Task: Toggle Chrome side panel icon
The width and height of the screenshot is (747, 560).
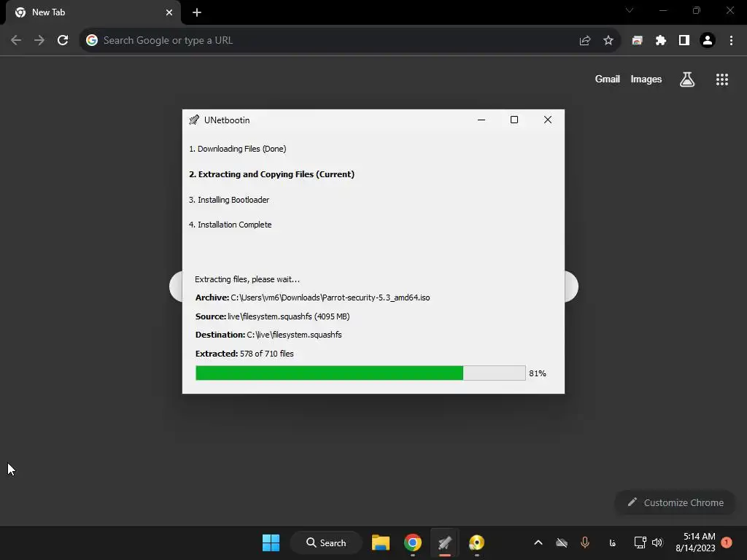Action: (684, 41)
